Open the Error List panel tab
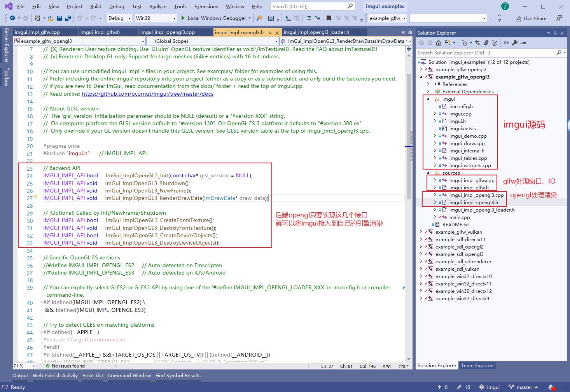 [93, 376]
